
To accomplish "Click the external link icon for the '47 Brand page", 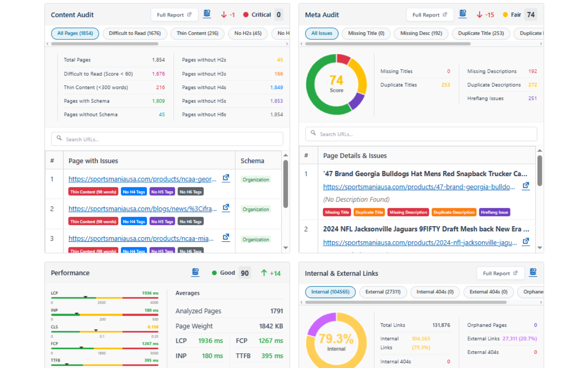I will [x=526, y=186].
